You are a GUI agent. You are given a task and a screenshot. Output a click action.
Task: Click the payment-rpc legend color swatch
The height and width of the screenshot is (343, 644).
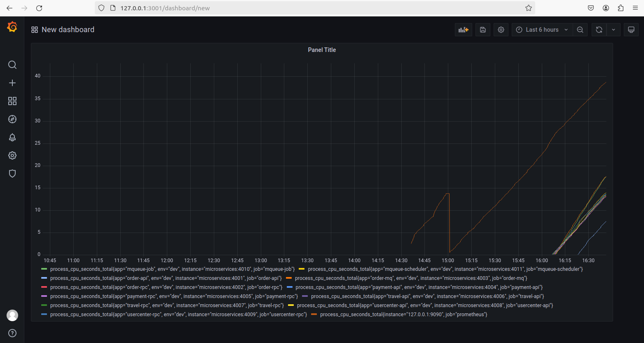pyautogui.click(x=44, y=296)
